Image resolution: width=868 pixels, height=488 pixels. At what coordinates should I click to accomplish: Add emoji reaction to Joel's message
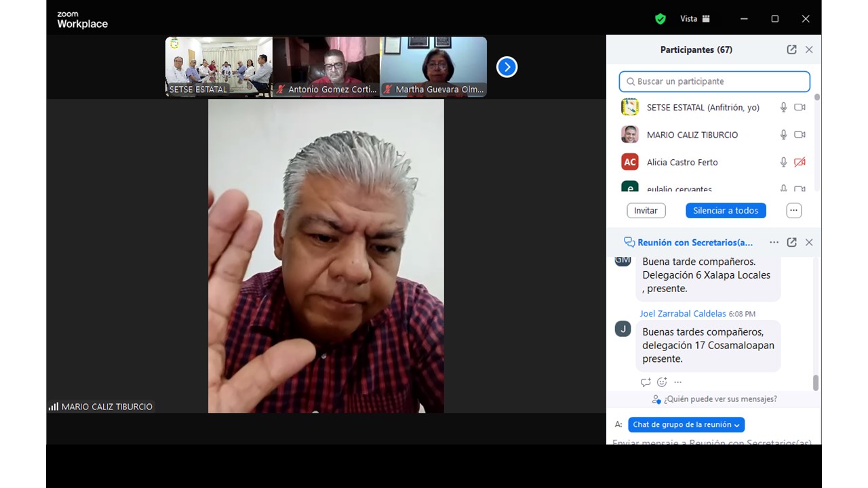point(662,382)
